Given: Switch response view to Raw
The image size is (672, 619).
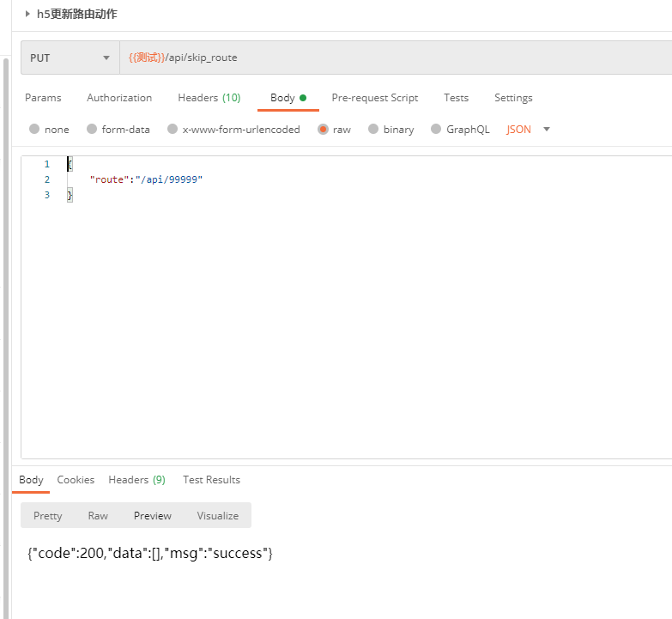Looking at the screenshot, I should (x=98, y=516).
